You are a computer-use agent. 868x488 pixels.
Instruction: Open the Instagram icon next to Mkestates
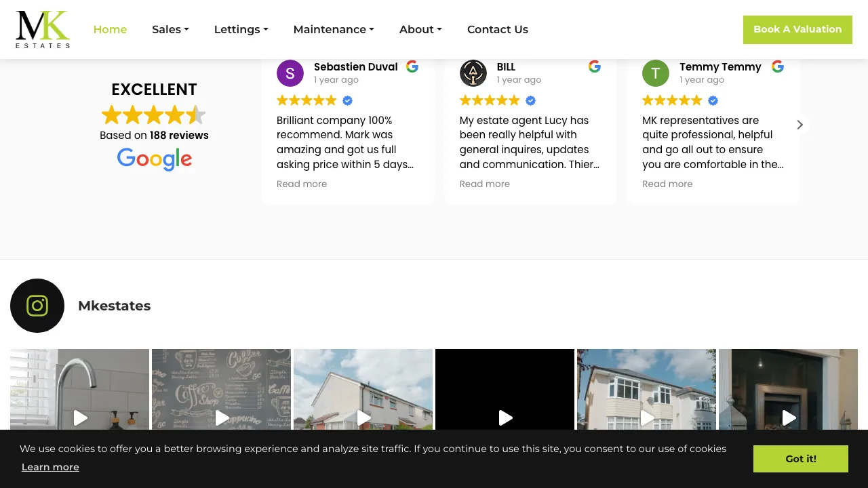click(x=37, y=306)
